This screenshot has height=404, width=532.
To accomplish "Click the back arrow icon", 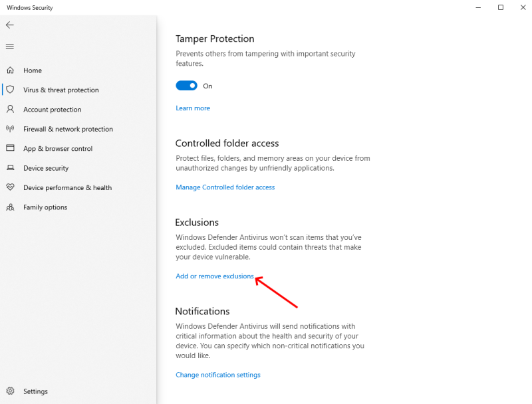I will click(x=10, y=25).
